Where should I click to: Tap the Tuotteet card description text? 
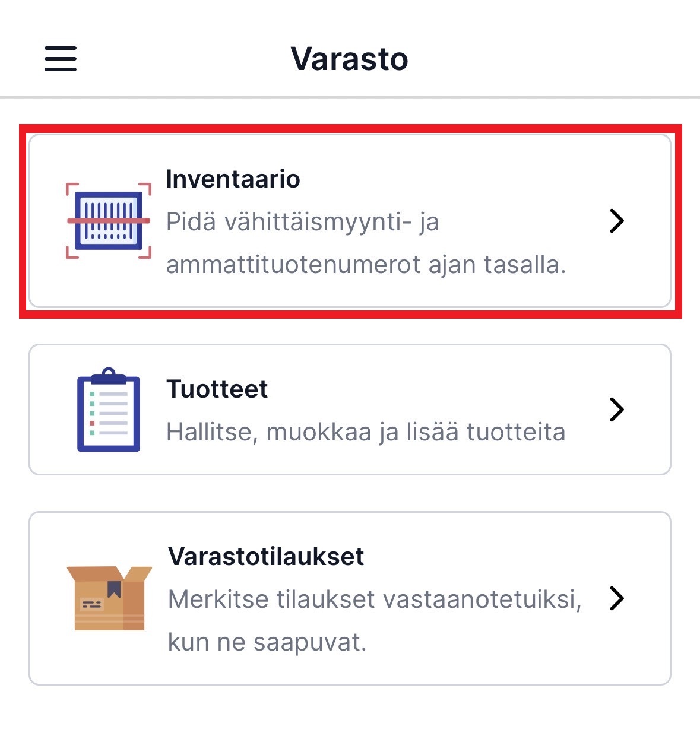tap(365, 432)
